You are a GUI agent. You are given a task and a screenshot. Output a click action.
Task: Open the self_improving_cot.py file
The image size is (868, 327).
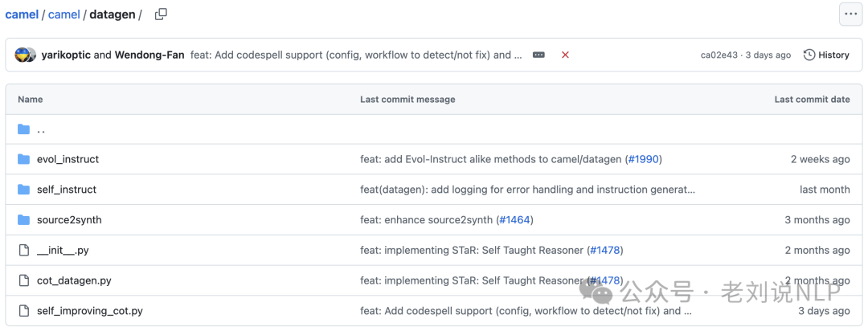tap(90, 311)
